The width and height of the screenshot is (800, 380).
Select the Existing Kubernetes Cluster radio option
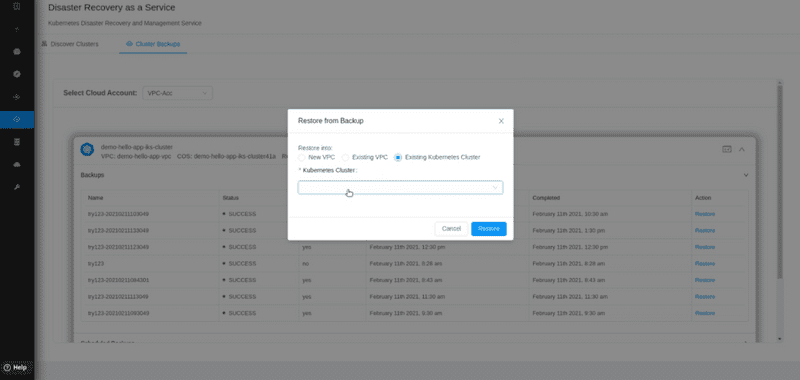398,158
